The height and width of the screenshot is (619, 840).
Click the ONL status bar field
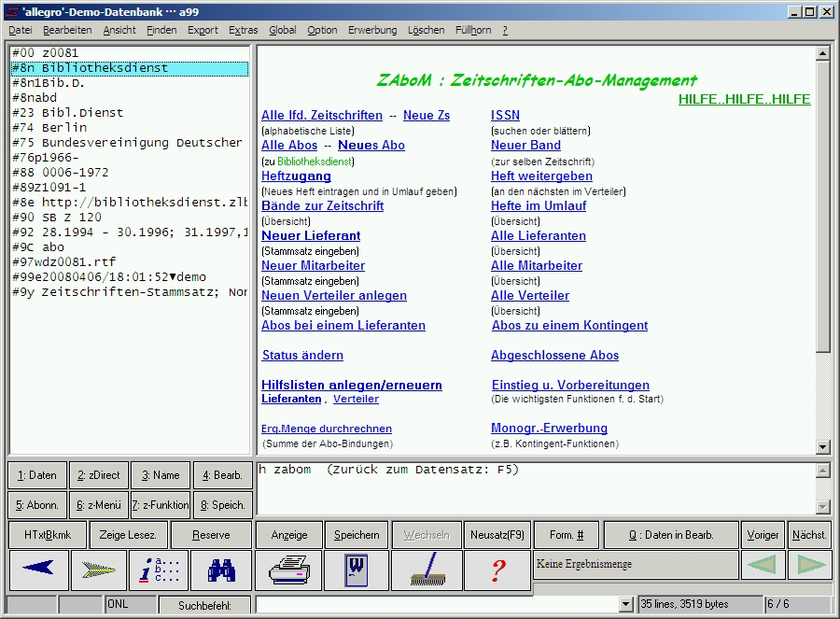(131, 604)
